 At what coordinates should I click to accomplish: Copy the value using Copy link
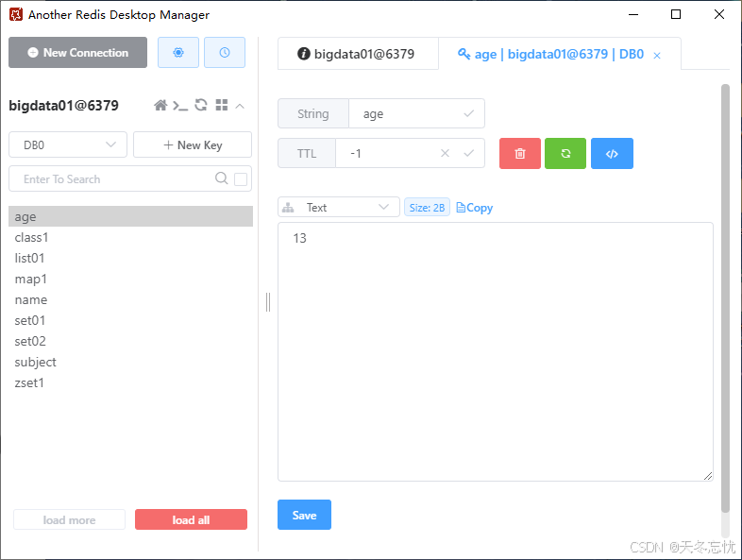[x=474, y=208]
